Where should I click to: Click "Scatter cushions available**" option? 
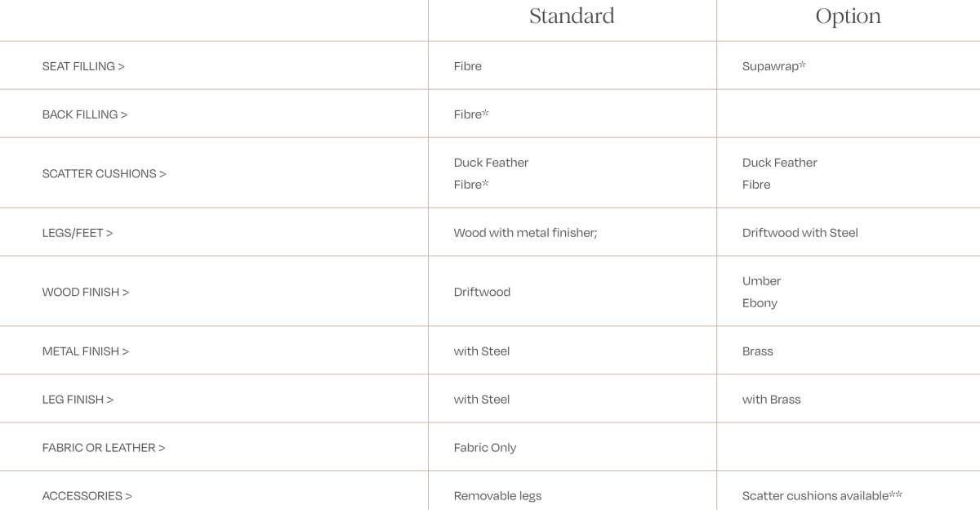point(822,496)
